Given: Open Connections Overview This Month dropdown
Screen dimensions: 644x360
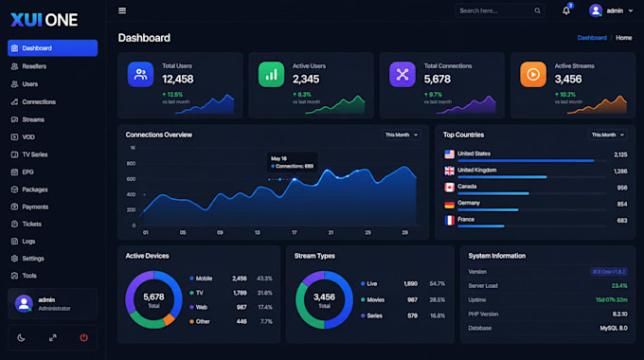Looking at the screenshot, I should [x=402, y=135].
